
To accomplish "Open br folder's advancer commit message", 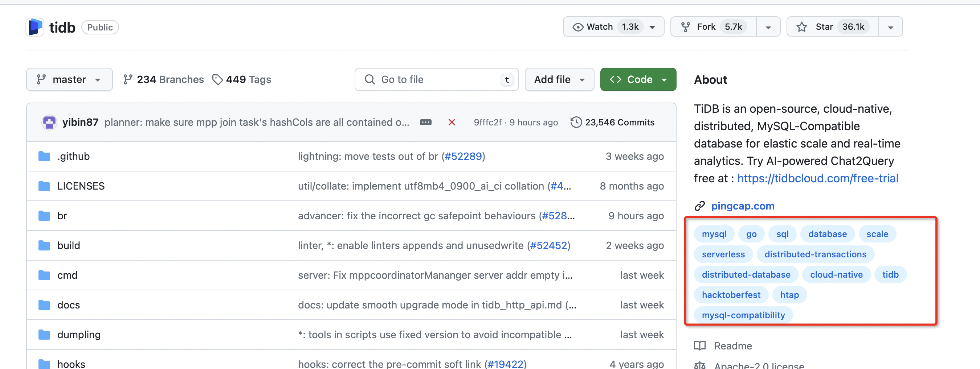I will click(x=418, y=216).
